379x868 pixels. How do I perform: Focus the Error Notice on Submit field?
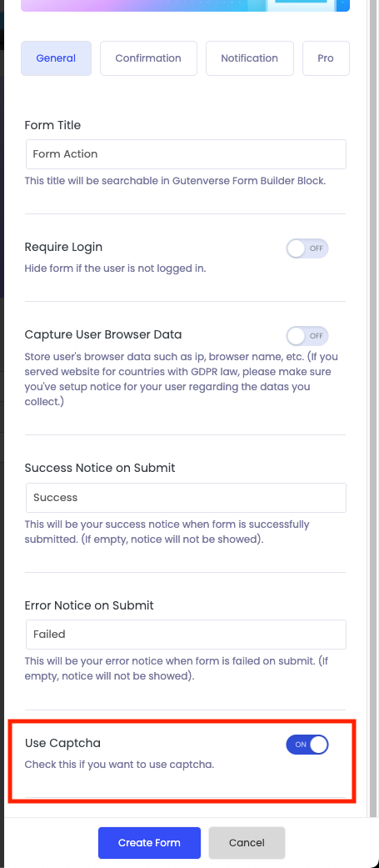pos(186,635)
